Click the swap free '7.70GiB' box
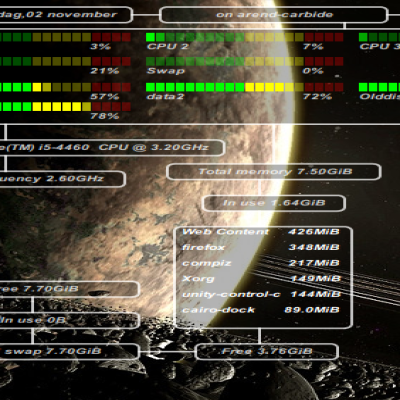Viewport: 400px width, 400px height. point(69,289)
